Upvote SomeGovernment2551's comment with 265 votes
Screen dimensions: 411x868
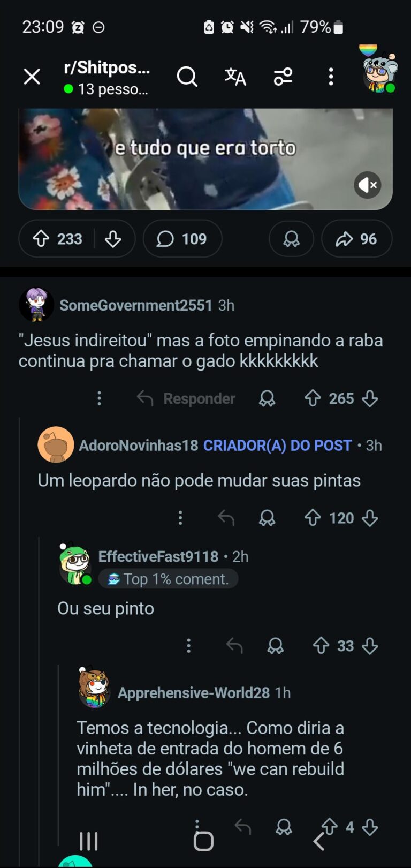click(x=313, y=398)
